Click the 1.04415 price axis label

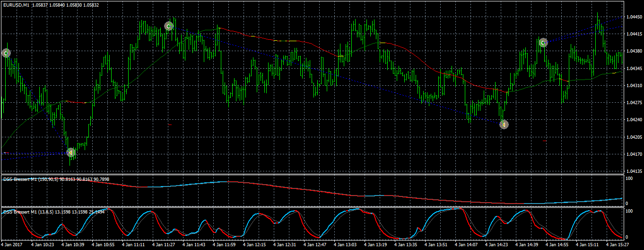(633, 34)
